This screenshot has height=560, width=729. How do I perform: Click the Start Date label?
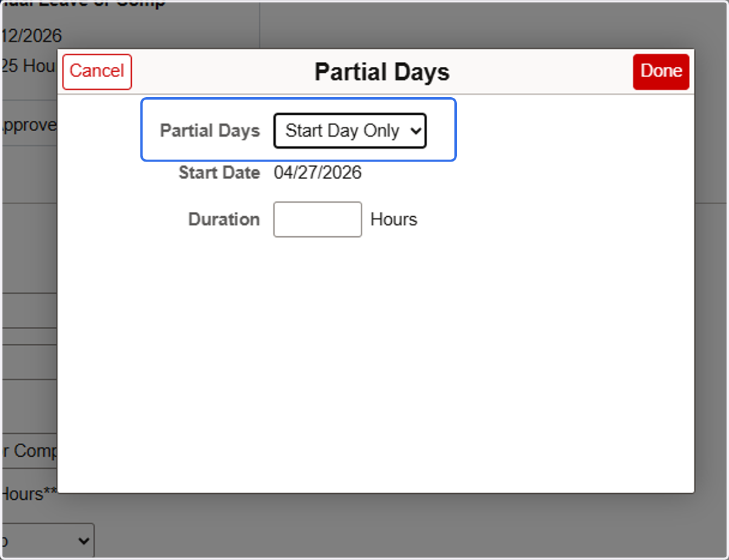219,173
